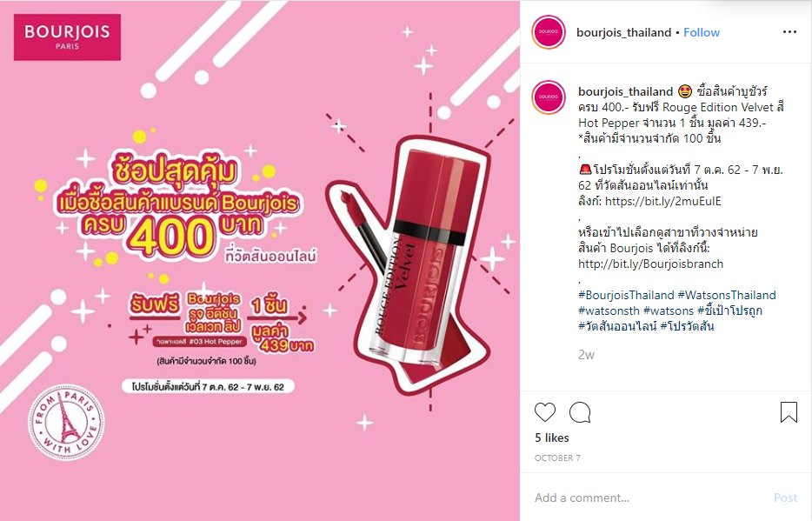Follow the bourjois_thailand account
Viewport: 812px width, 521px height.
coord(702,32)
